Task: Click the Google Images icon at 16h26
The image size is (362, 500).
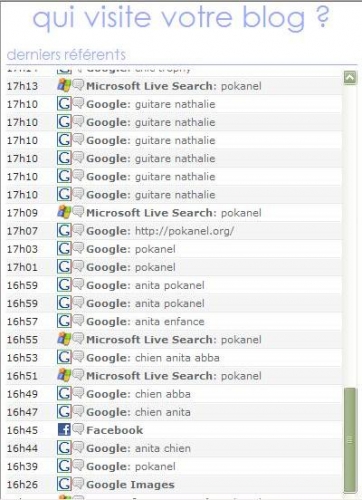Action: click(x=64, y=484)
